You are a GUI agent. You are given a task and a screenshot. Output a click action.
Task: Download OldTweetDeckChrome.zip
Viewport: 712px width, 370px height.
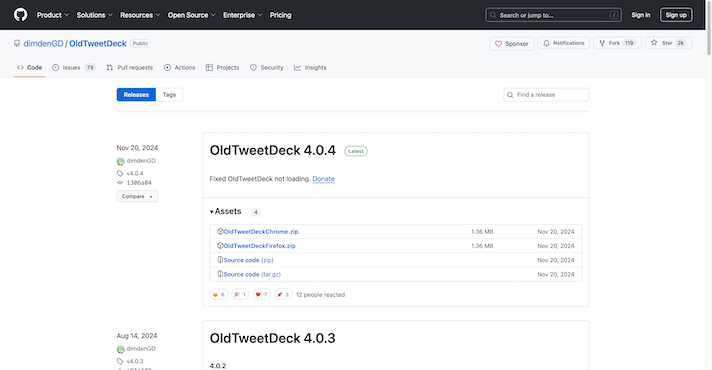[x=261, y=232]
